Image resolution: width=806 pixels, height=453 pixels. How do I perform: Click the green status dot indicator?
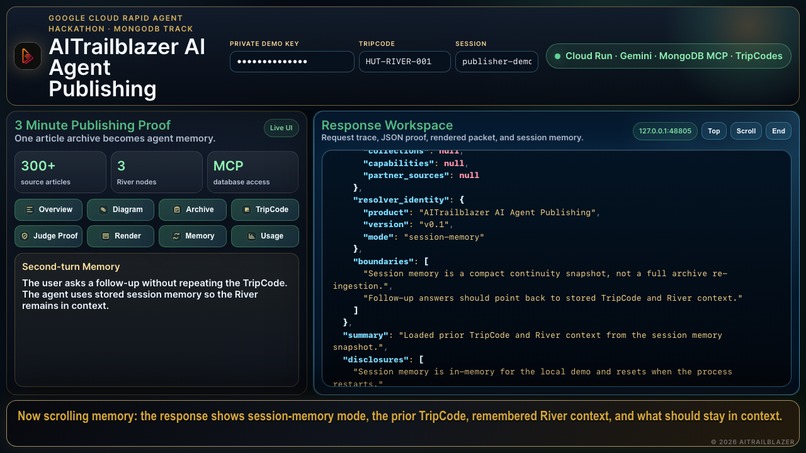click(x=557, y=56)
